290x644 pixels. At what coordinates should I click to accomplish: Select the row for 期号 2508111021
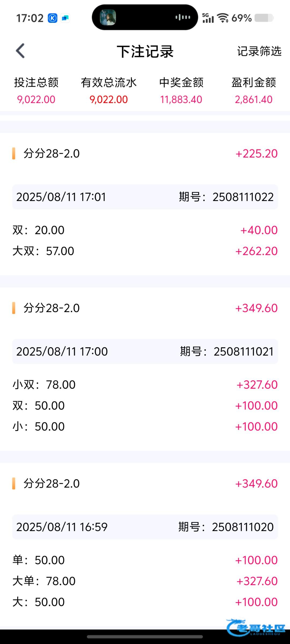pos(145,352)
